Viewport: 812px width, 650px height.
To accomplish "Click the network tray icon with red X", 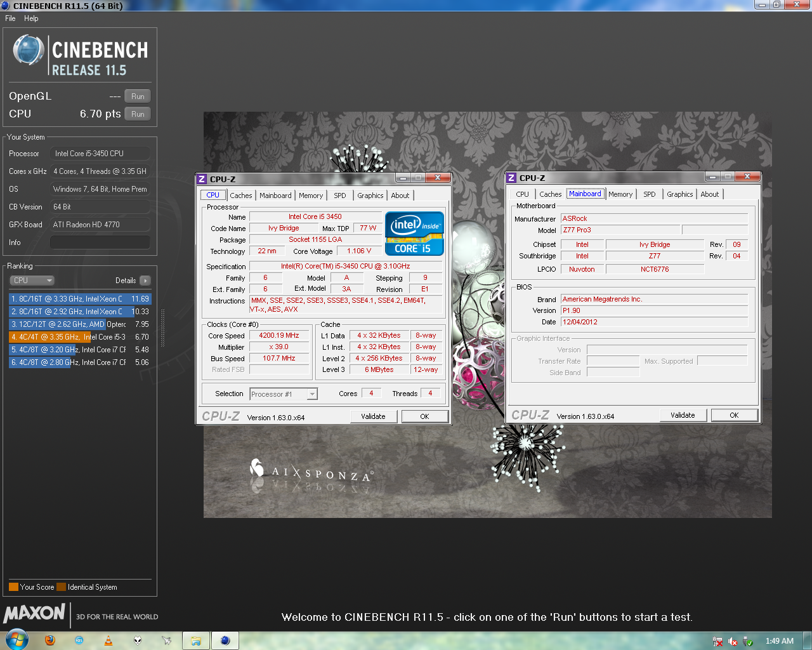I will pos(717,641).
